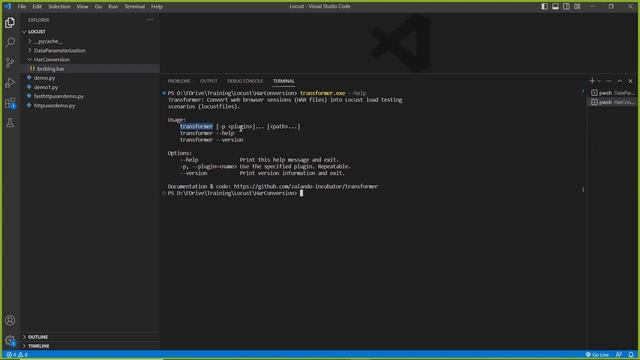Expand the Outline section
Screen dimensions: 640x360
pyautogui.click(x=91, y=337)
